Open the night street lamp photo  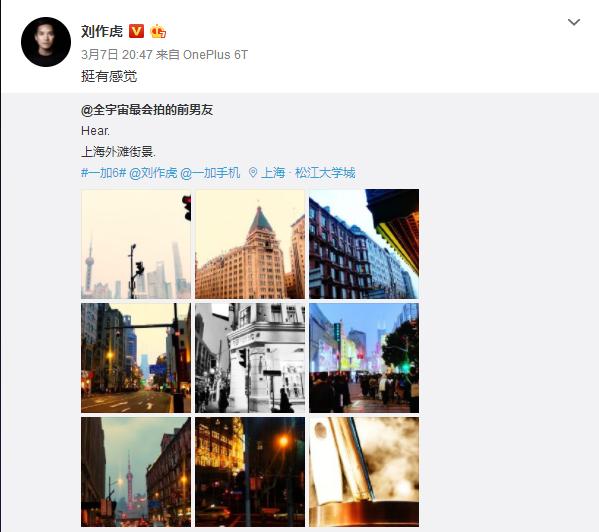tap(250, 472)
